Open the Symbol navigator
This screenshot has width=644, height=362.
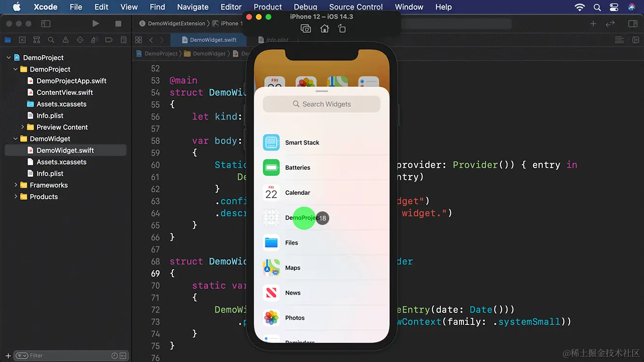click(37, 40)
